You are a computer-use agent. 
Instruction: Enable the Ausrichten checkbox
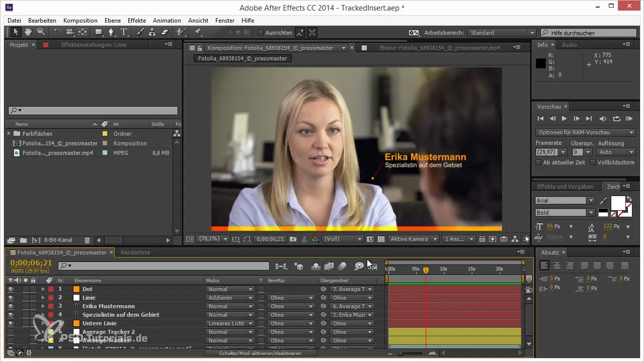261,33
